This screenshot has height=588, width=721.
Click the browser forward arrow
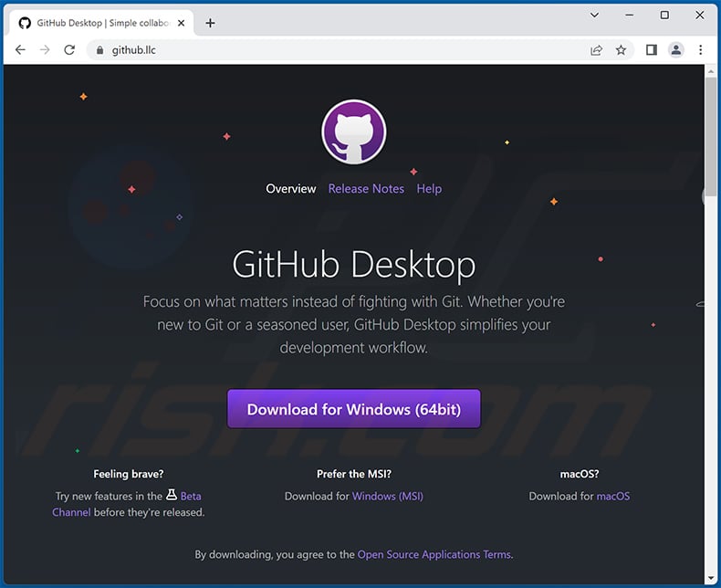45,49
